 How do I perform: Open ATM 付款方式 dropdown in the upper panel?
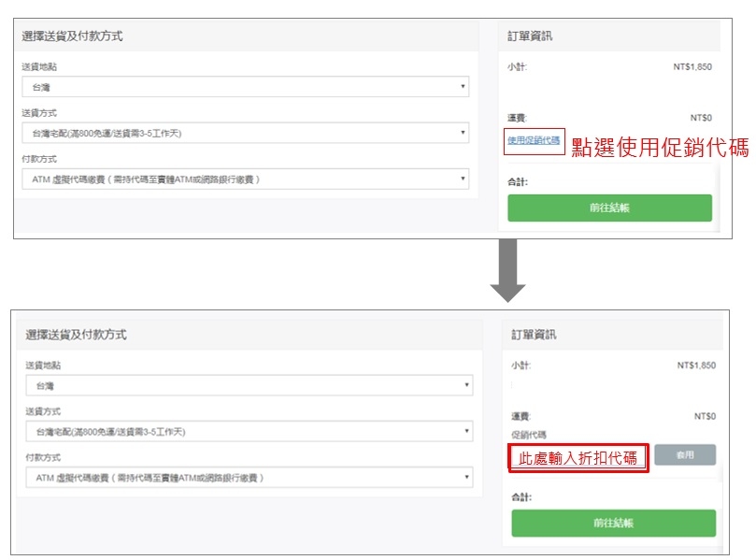coord(245,179)
